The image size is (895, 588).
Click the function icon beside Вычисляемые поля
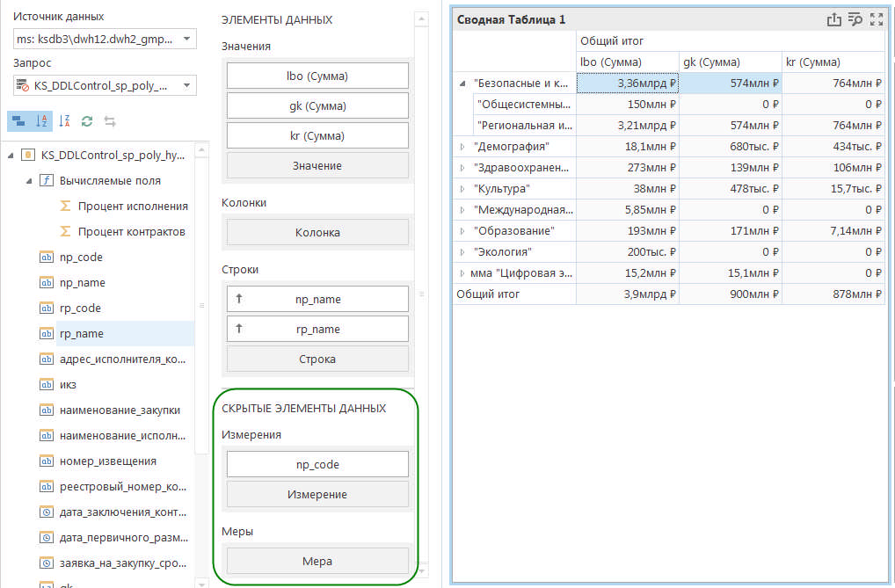coord(47,180)
